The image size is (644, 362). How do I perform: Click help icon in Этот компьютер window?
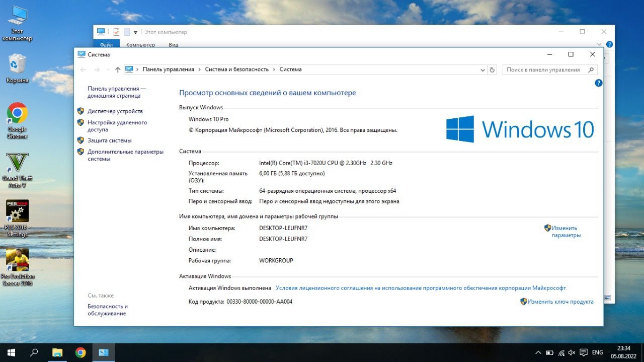point(609,44)
